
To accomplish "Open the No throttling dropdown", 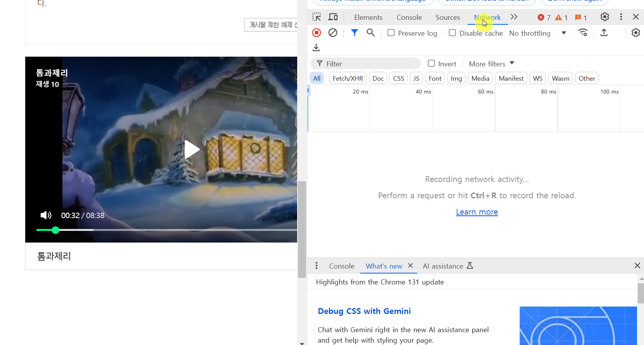I will (538, 33).
